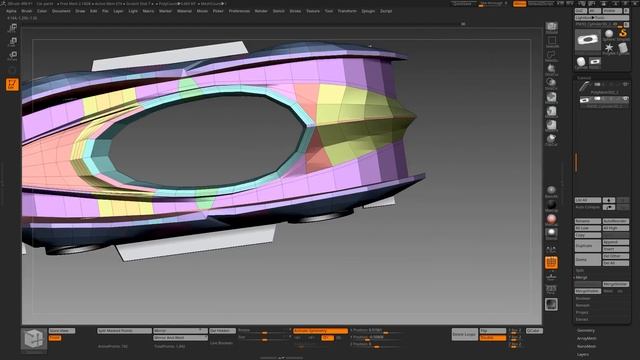
Task: Expand the ArrayMesh section
Action: pos(587,338)
